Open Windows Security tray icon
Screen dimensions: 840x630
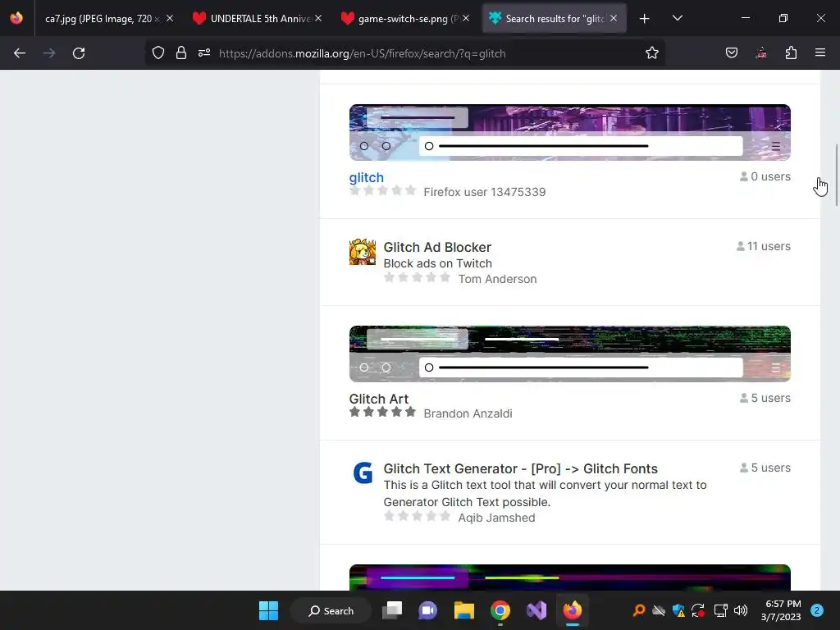(678, 610)
